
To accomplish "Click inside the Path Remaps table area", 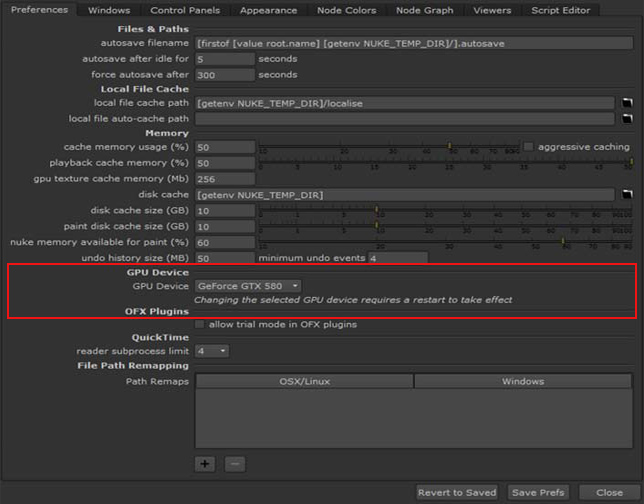I will coord(414,418).
